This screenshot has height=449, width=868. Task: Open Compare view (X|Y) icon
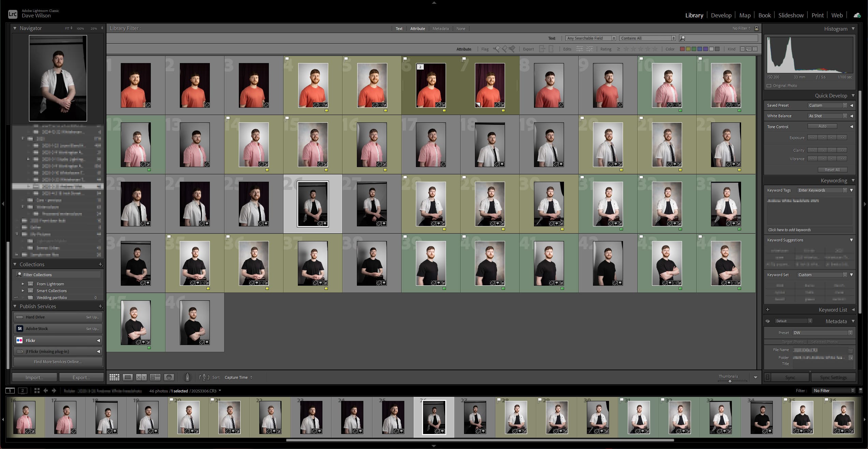[x=141, y=377]
